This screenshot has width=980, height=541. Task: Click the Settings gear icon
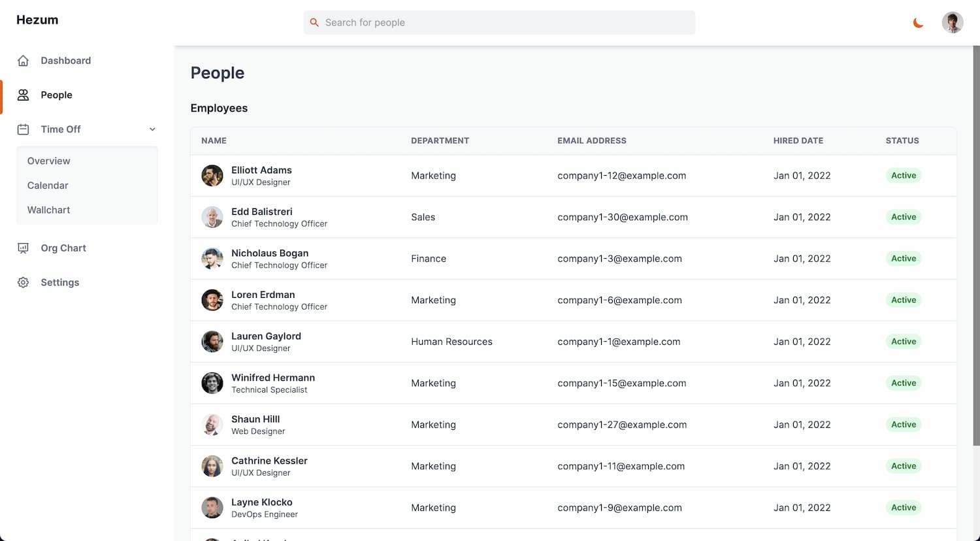tap(23, 282)
